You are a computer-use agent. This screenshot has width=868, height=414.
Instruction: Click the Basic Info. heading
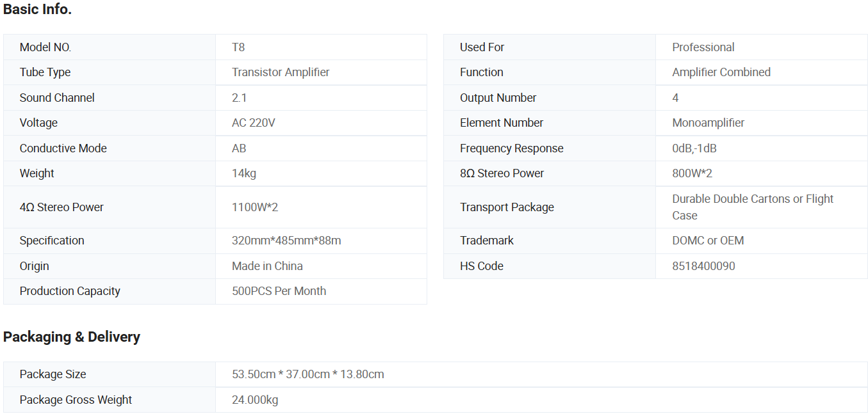tap(37, 10)
